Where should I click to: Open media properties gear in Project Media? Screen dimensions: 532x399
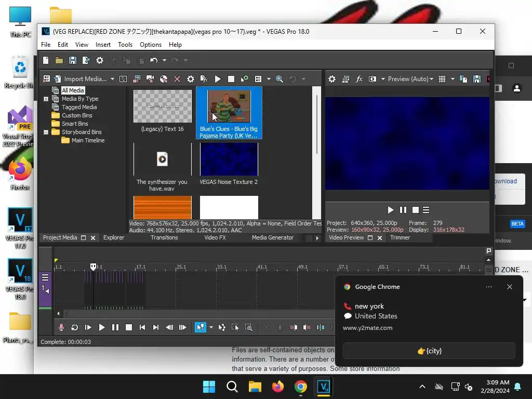191,79
